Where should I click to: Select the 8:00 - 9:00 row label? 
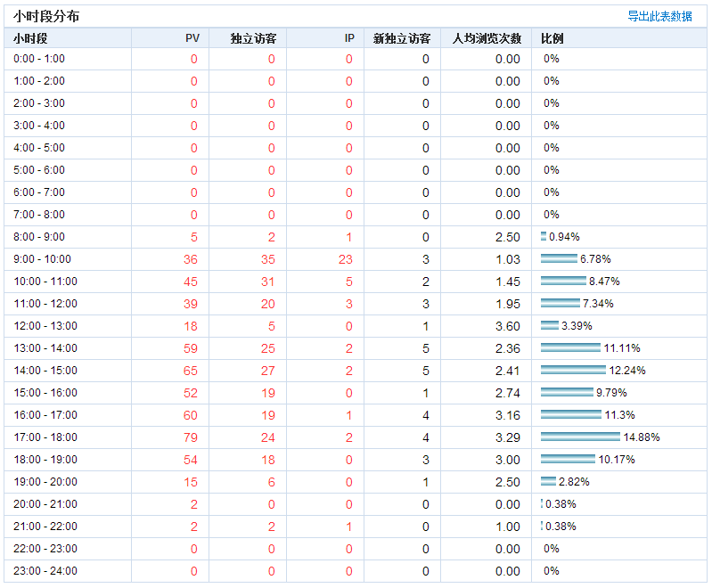pyautogui.click(x=39, y=237)
